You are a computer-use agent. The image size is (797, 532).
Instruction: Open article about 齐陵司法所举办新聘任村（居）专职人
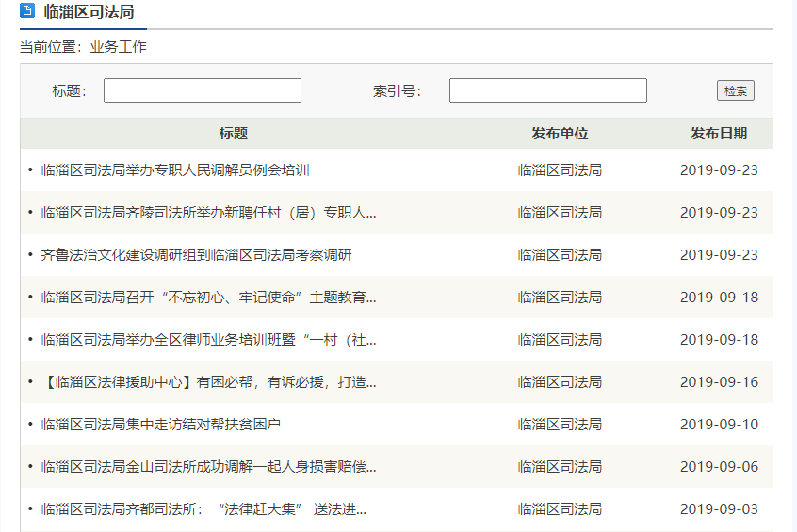[x=208, y=213]
